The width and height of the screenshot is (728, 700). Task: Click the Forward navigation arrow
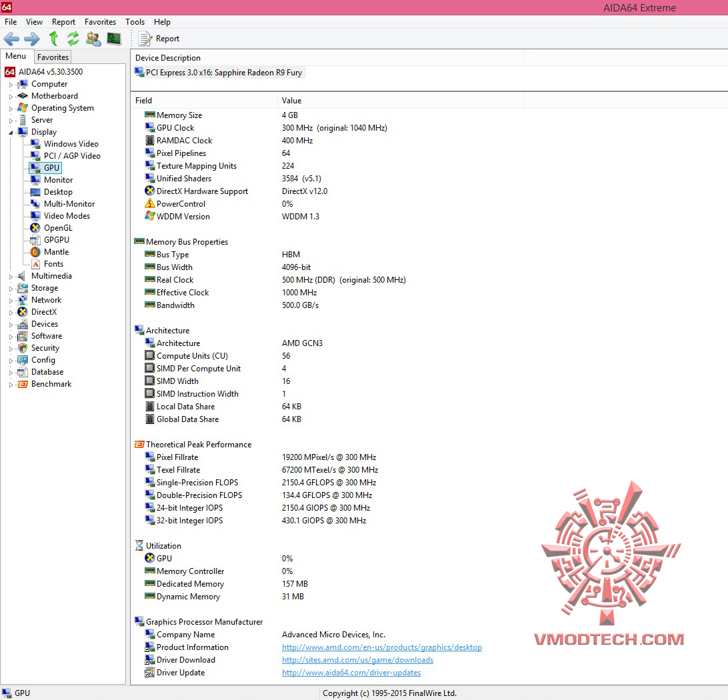(x=31, y=39)
